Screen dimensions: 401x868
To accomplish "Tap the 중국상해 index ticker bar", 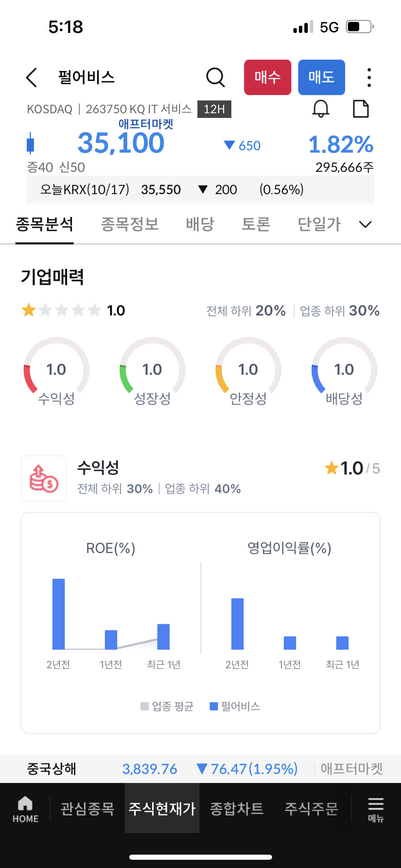I will 200,769.
